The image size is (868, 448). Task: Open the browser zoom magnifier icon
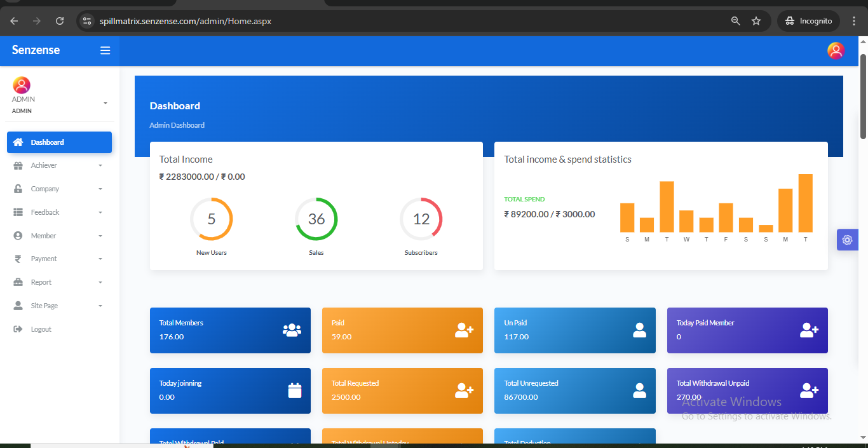pos(736,21)
